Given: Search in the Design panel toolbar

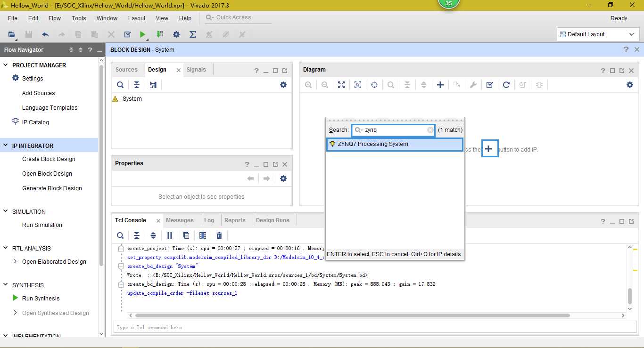Looking at the screenshot, I should tap(120, 85).
